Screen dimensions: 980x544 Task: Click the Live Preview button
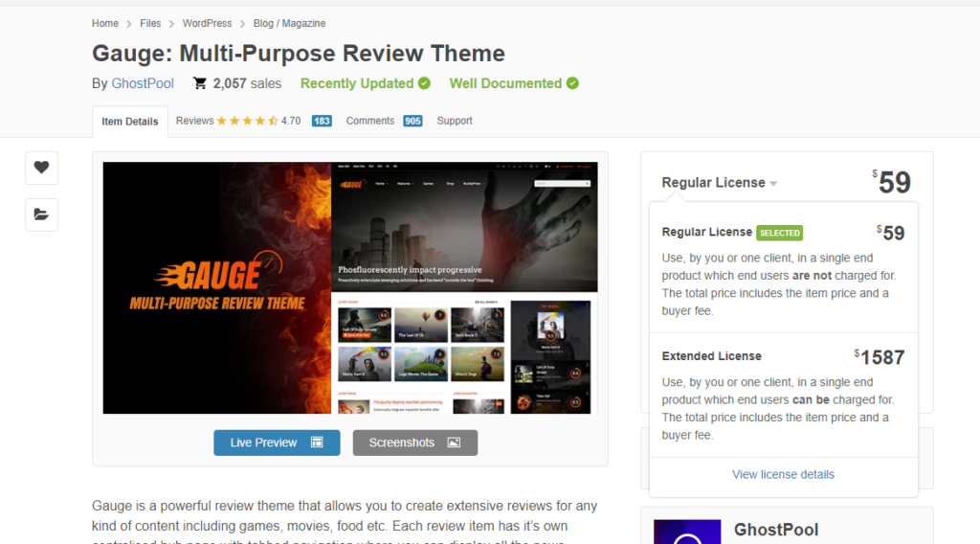click(277, 442)
